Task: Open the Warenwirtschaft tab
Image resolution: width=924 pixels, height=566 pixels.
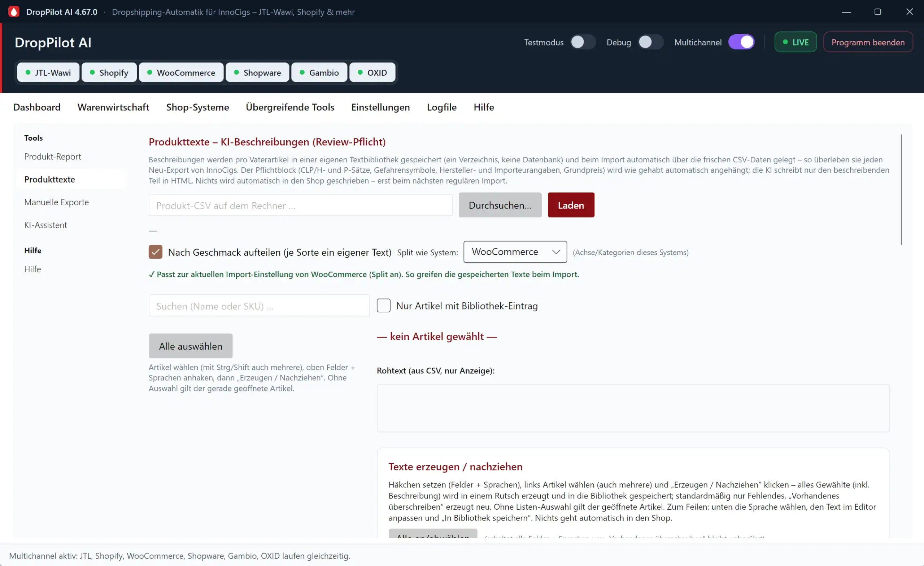Action: (113, 107)
